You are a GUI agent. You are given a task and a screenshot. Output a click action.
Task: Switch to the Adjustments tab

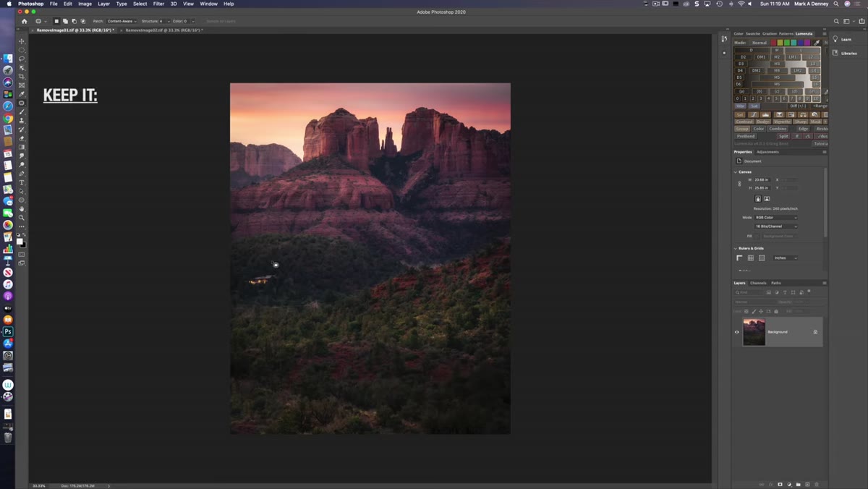pyautogui.click(x=767, y=152)
